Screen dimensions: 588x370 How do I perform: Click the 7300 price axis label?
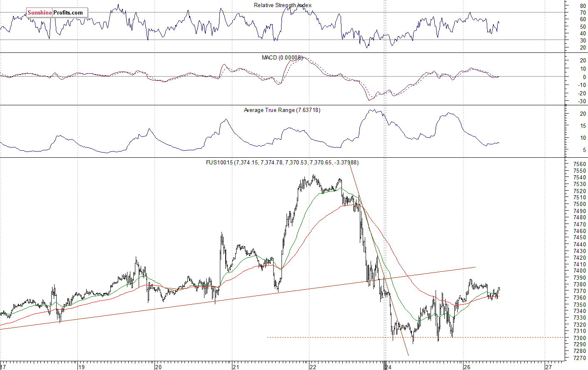tap(579, 338)
